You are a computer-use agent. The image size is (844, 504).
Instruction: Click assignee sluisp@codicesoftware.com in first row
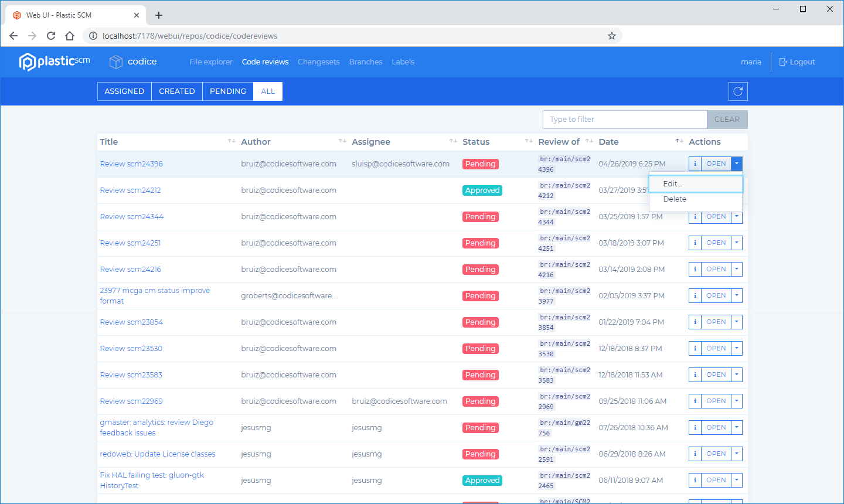tap(401, 164)
